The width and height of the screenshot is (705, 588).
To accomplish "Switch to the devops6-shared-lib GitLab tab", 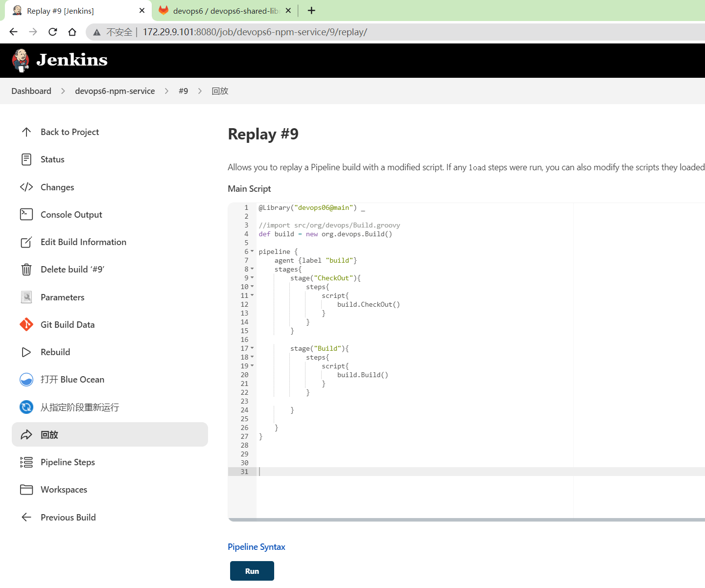I will [x=226, y=10].
